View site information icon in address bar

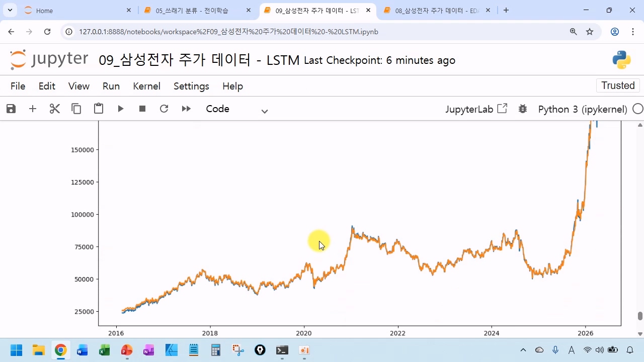click(70, 32)
